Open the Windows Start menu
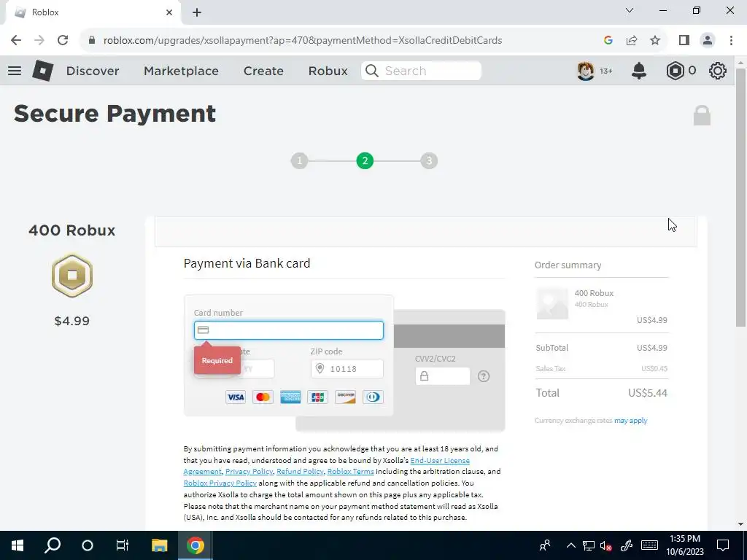The image size is (747, 560). pos(18,545)
